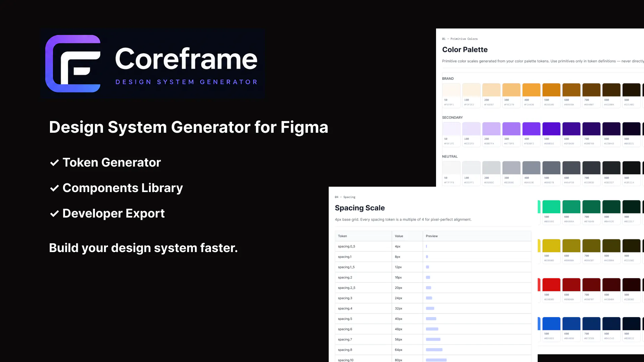Click 'Design System Generator for Figma' headline
This screenshot has height=362, width=644.
tap(189, 127)
